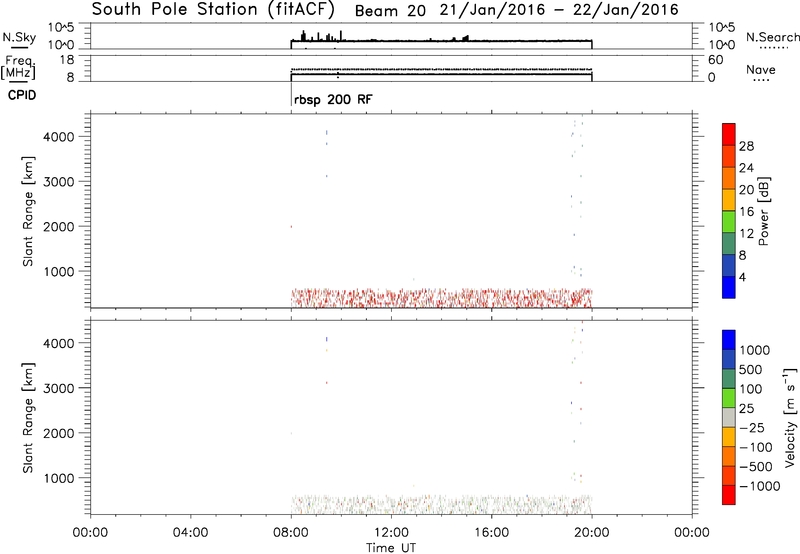Click the '08:00' time tick label

coord(291,533)
